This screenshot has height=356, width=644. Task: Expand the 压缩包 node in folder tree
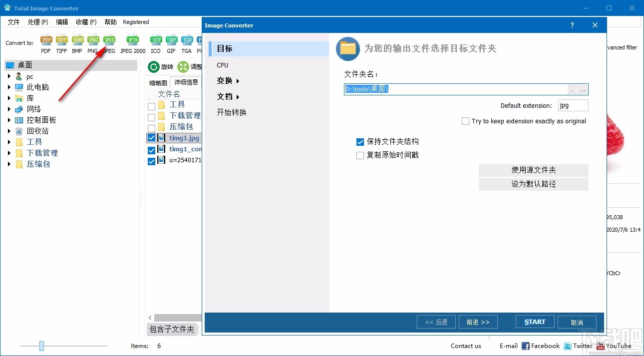(x=9, y=164)
